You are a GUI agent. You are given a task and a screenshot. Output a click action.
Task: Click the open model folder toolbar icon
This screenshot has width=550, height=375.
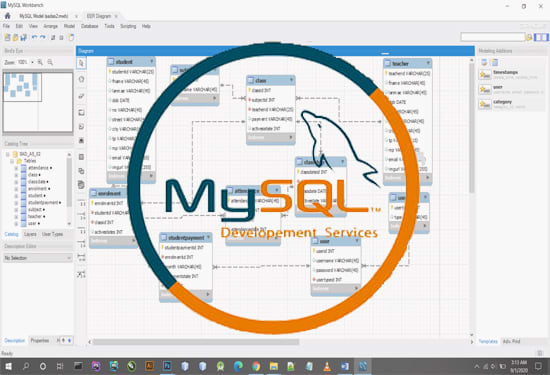tap(15, 37)
